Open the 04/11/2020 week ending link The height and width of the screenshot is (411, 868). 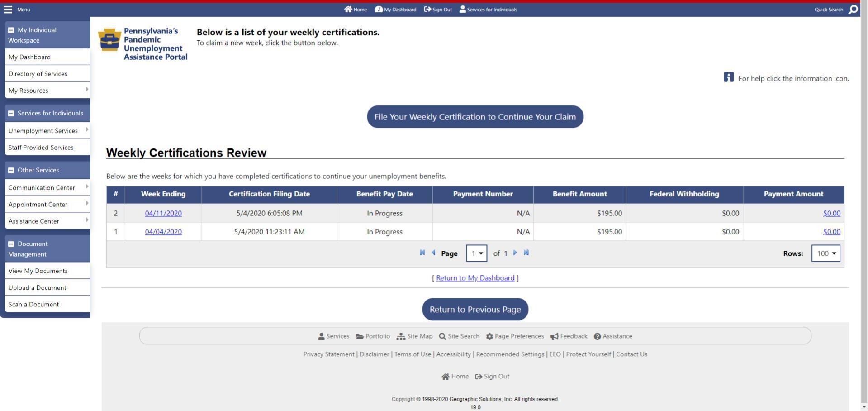(x=163, y=213)
